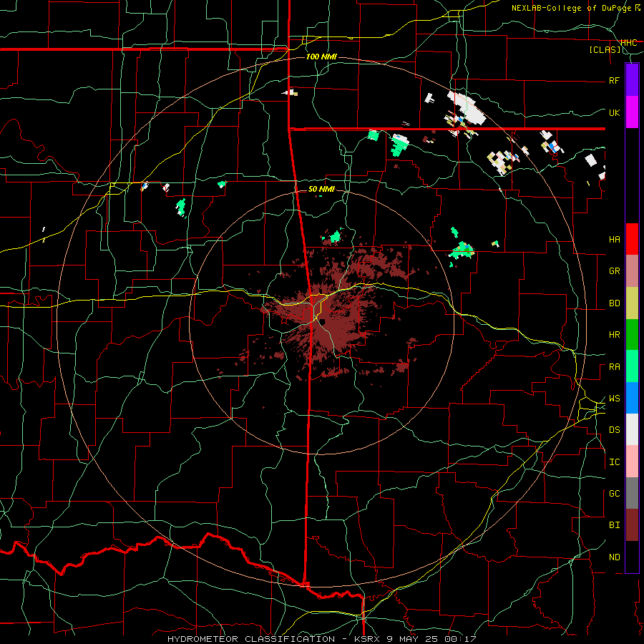This screenshot has height=644, width=644.
Task: Select the BD legend label text
Action: pos(614,303)
